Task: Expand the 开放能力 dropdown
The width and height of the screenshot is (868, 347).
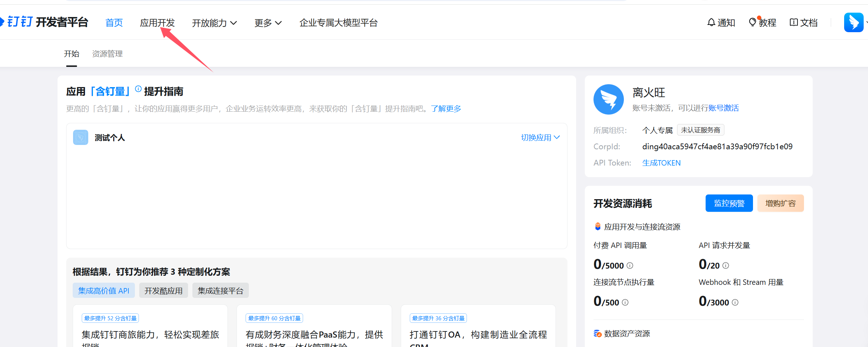Action: click(x=214, y=23)
